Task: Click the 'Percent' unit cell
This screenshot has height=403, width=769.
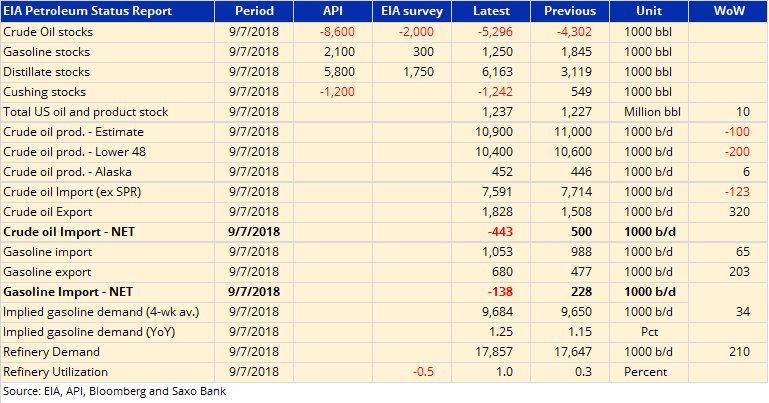Action: coord(645,372)
